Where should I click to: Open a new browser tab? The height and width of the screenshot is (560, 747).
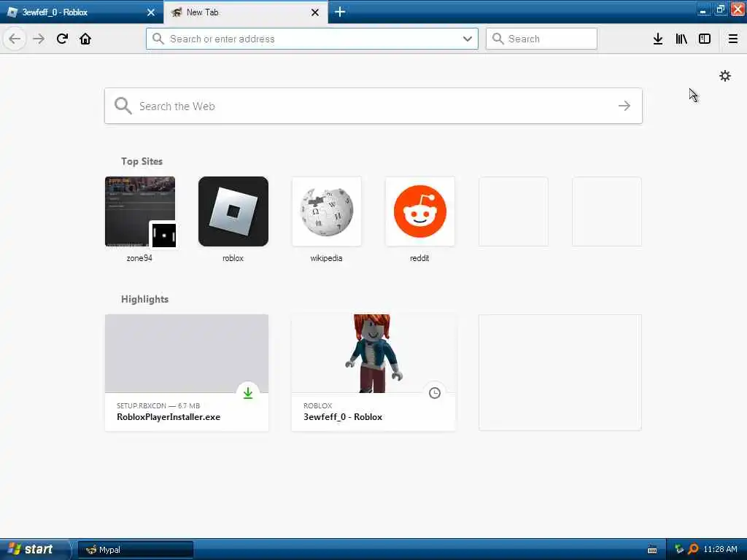(x=340, y=12)
